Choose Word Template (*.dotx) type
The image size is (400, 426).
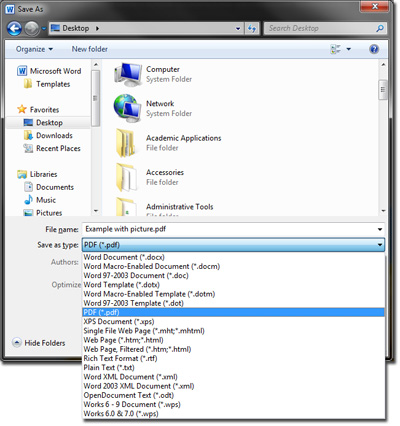233,285
